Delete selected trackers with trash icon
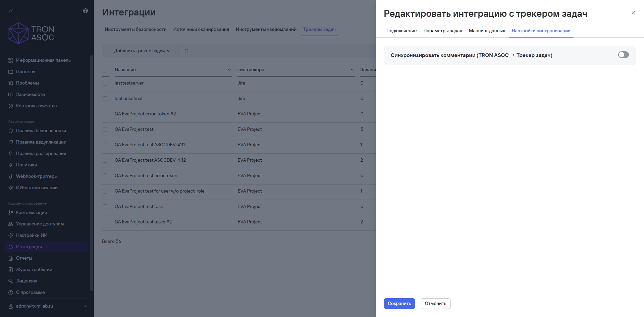644x317 pixels. pos(186,51)
